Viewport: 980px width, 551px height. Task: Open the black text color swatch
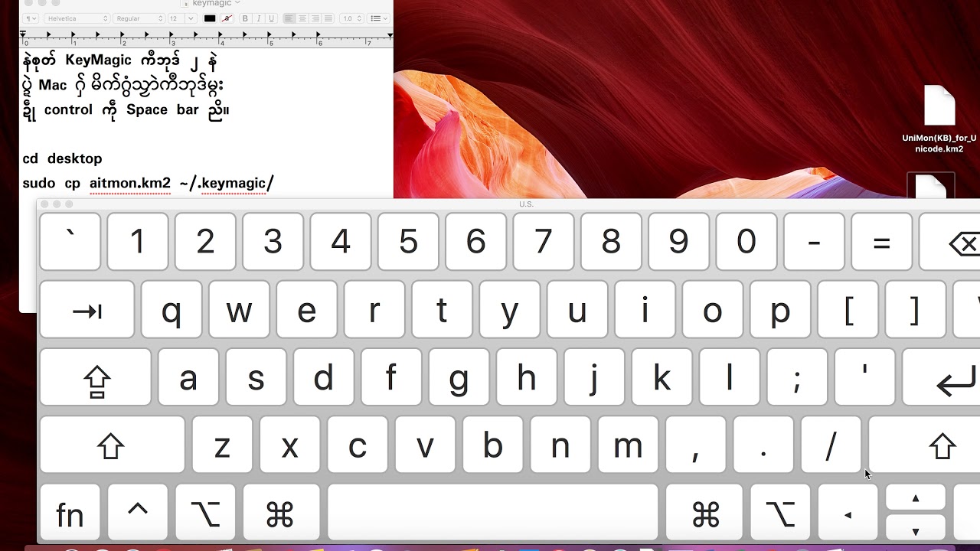pyautogui.click(x=210, y=18)
